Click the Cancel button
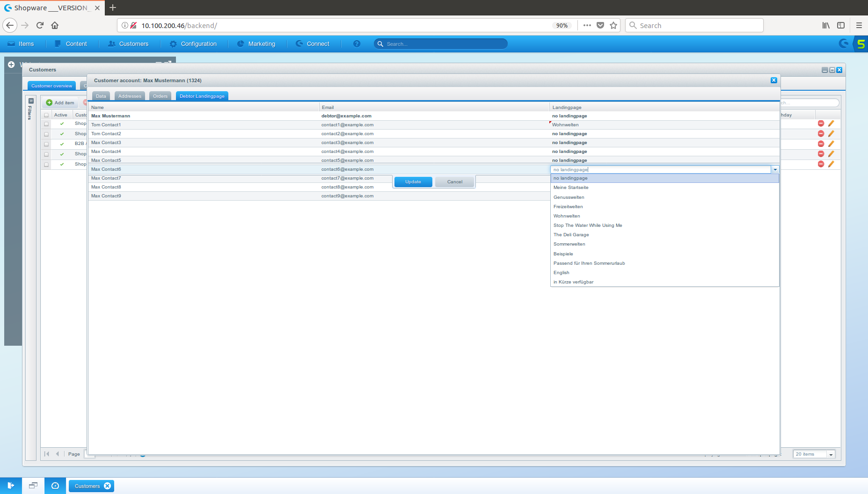Image resolution: width=868 pixels, height=494 pixels. (454, 182)
